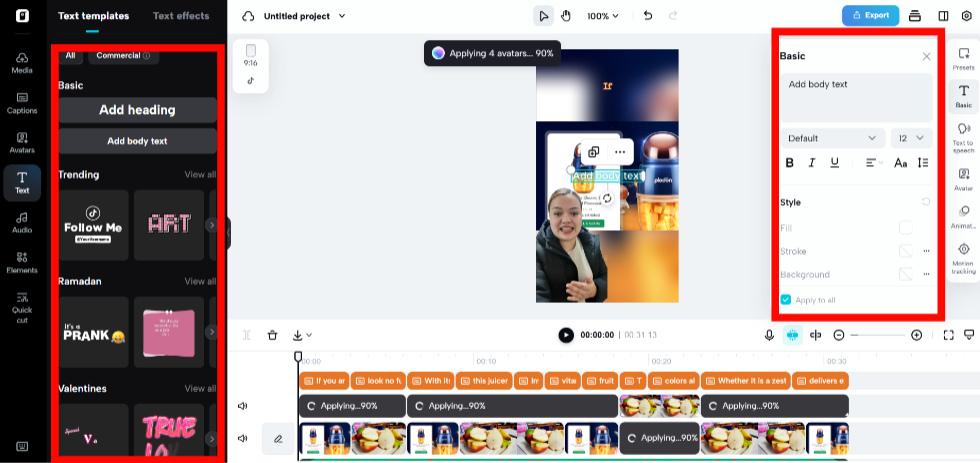
Task: Open the Avatars sidebar panel
Action: [22, 142]
